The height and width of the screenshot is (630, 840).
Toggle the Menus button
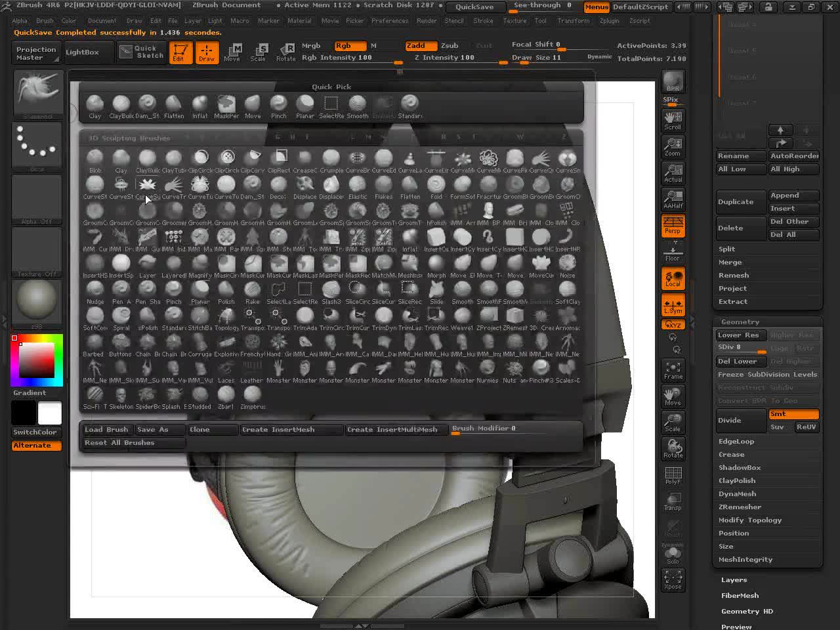(x=596, y=7)
